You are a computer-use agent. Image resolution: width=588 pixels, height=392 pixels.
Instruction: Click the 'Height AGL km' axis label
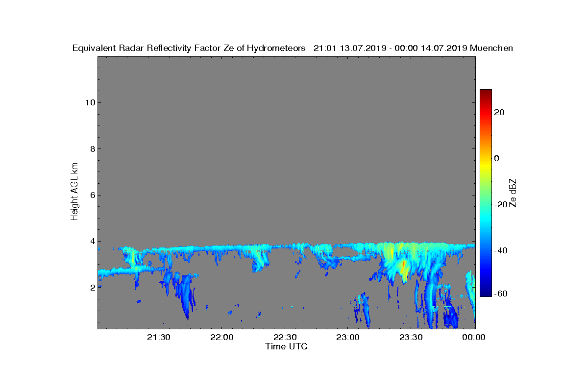[x=74, y=192]
